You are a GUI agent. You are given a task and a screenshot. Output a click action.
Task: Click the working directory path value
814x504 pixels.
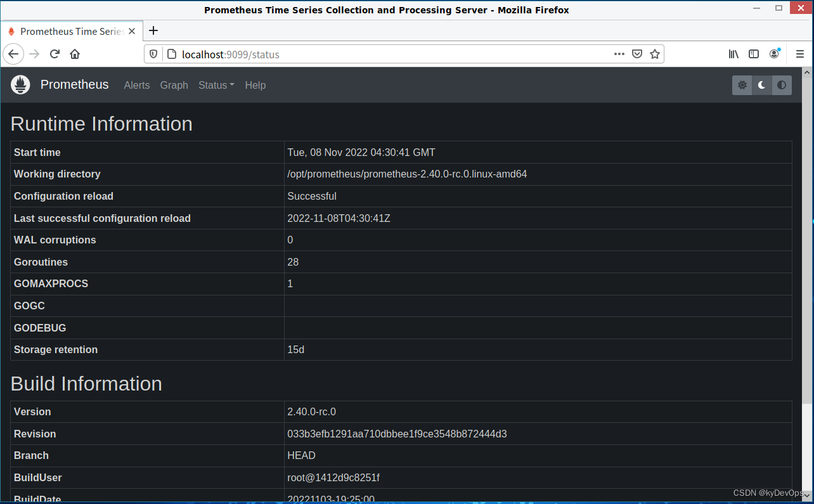(x=407, y=174)
